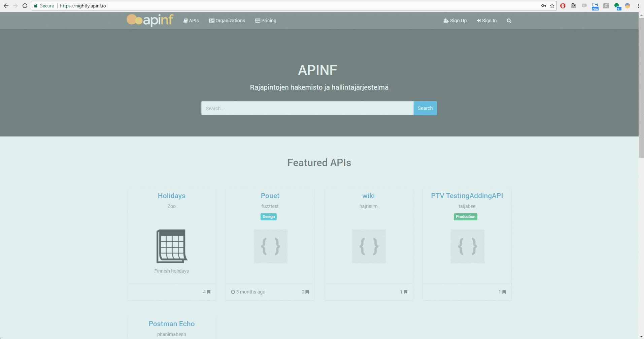Reload the page with the refresh icon
This screenshot has height=339, width=644.
(25, 6)
